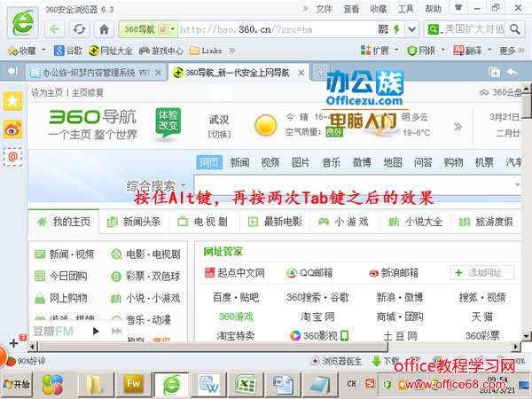Open the sidebar favorites star icon
This screenshot has height=399, width=532.
(x=12, y=101)
